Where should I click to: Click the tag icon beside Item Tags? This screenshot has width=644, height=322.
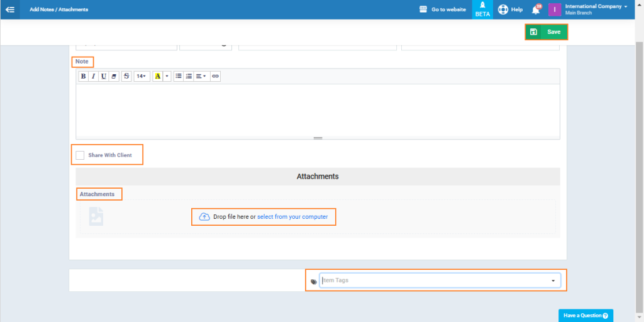point(314,282)
